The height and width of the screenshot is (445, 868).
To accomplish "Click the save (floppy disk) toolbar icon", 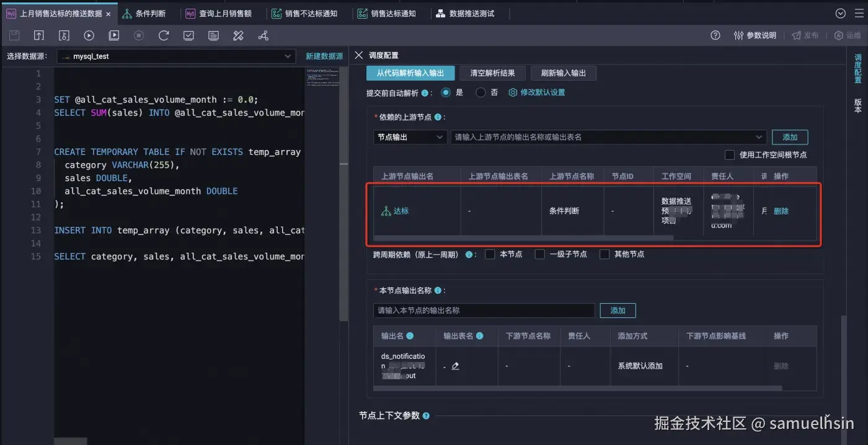I will pyautogui.click(x=14, y=36).
